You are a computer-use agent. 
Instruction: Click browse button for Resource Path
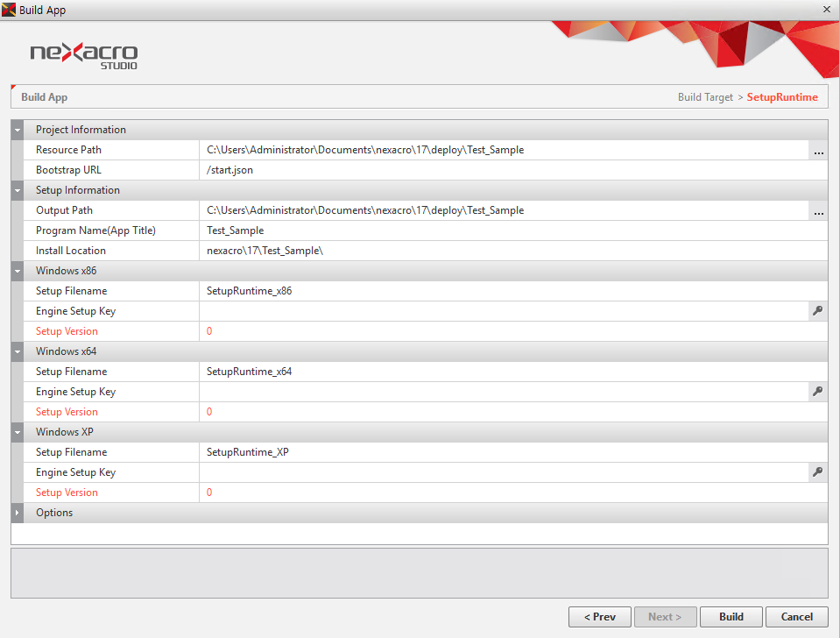pyautogui.click(x=818, y=151)
